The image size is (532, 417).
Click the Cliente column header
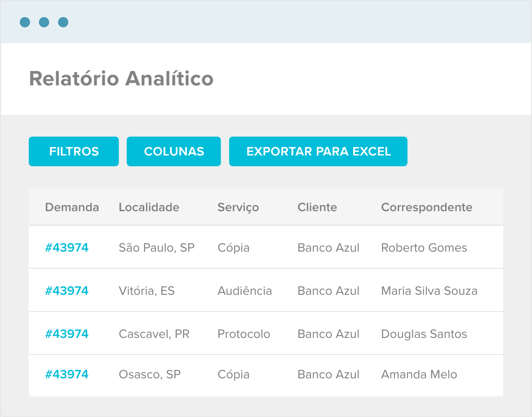tap(317, 207)
